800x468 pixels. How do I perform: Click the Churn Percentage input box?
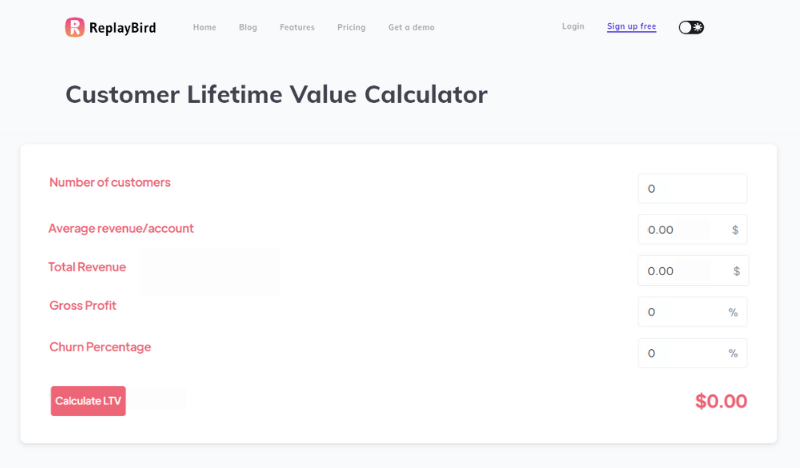coord(692,353)
